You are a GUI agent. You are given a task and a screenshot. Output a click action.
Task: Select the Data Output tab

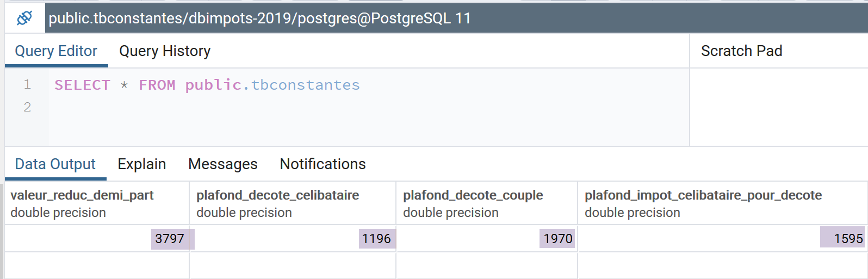(x=55, y=164)
